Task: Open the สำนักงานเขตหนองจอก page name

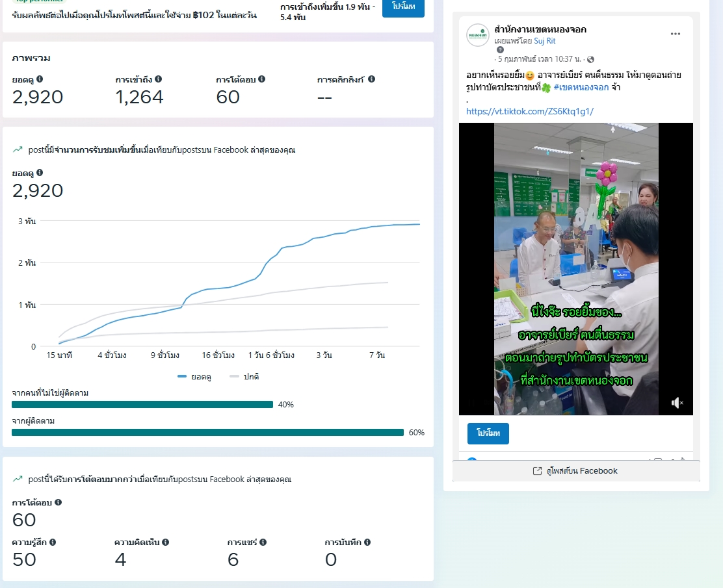Action: 540,29
